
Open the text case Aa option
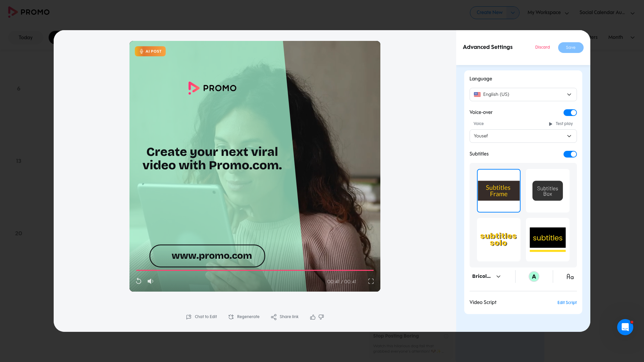click(x=570, y=277)
